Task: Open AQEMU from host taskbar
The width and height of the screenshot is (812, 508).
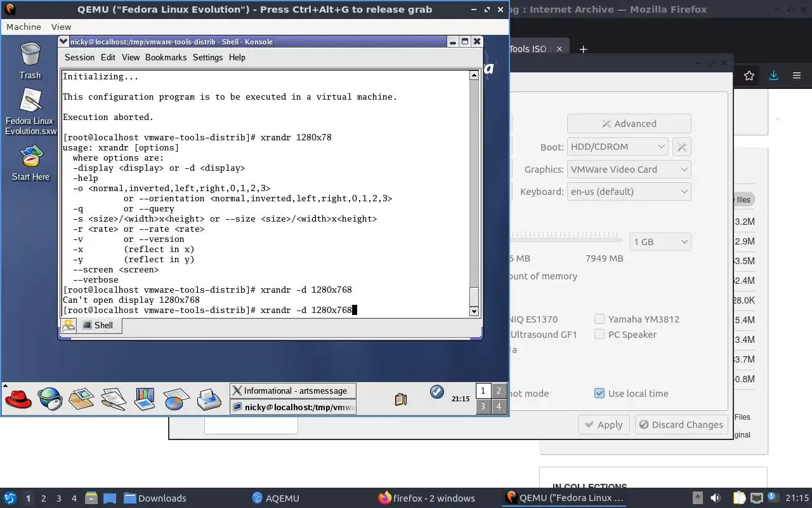Action: point(275,498)
